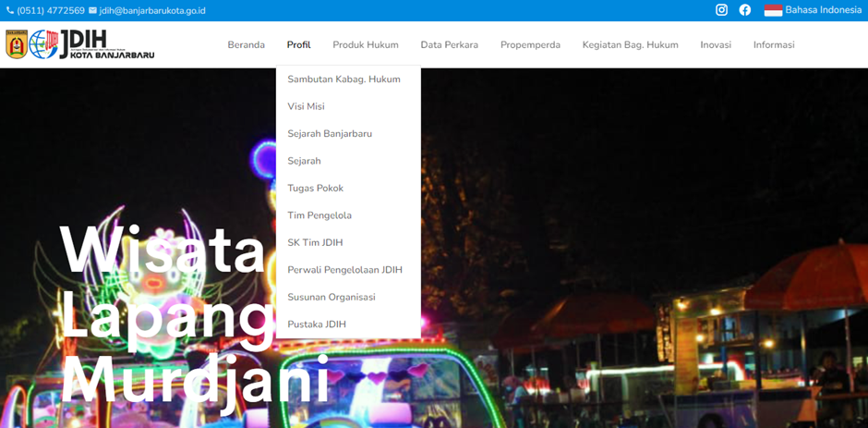The height and width of the screenshot is (428, 868).
Task: Select SK Tim JDIH entry
Action: tap(315, 243)
